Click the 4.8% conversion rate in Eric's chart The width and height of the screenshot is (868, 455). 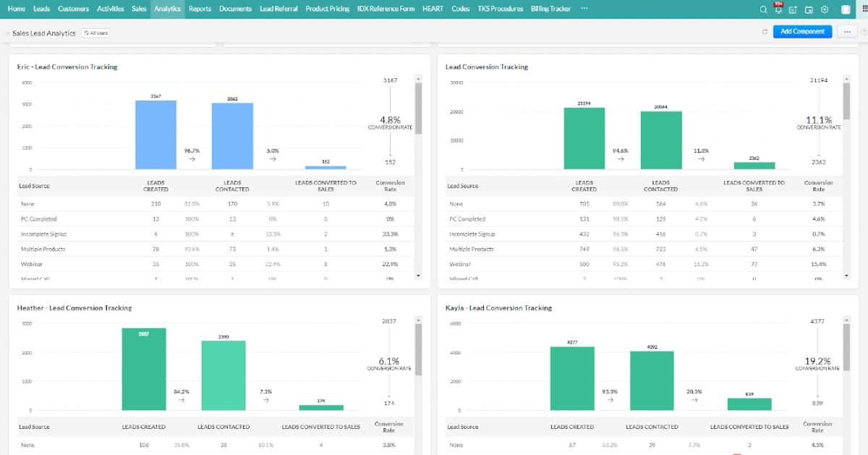390,119
